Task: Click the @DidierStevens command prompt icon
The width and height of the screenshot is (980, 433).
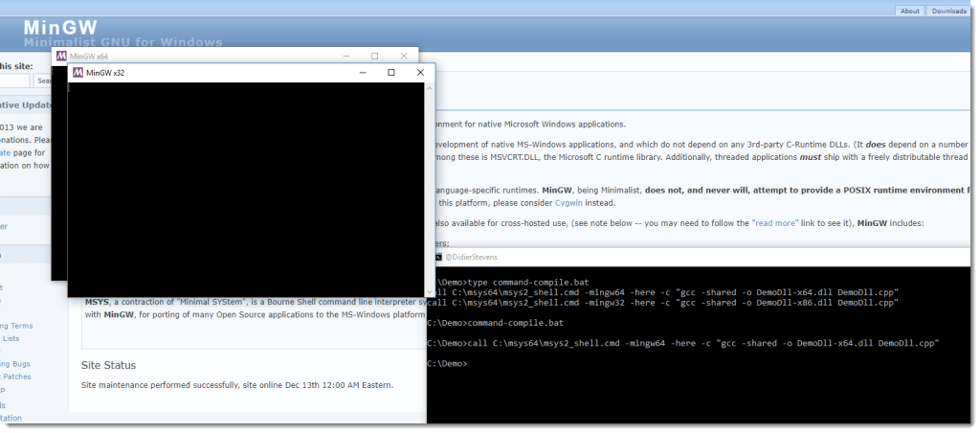Action: coord(436,258)
